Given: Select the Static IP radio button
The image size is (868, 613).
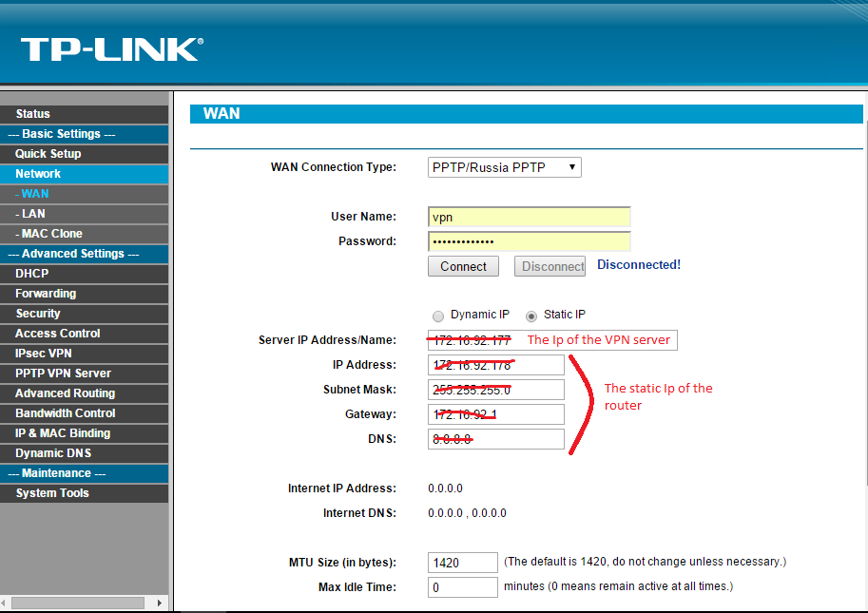Looking at the screenshot, I should coord(531,316).
